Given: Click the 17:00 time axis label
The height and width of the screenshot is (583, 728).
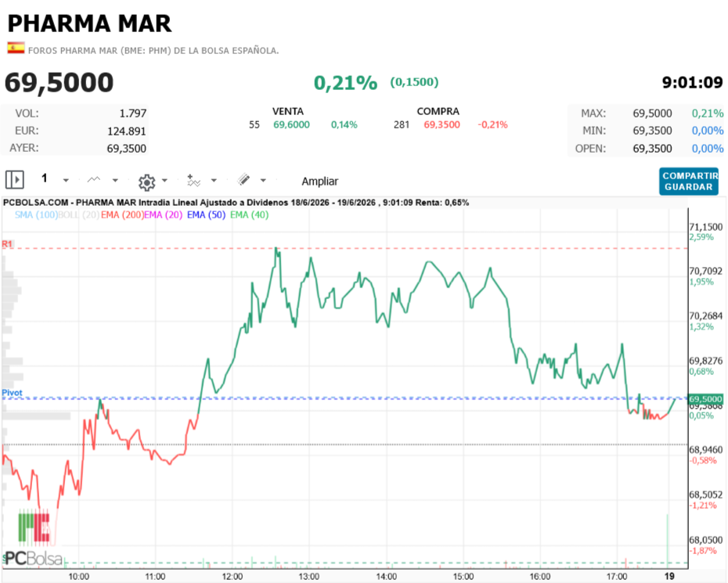Looking at the screenshot, I should 617,577.
